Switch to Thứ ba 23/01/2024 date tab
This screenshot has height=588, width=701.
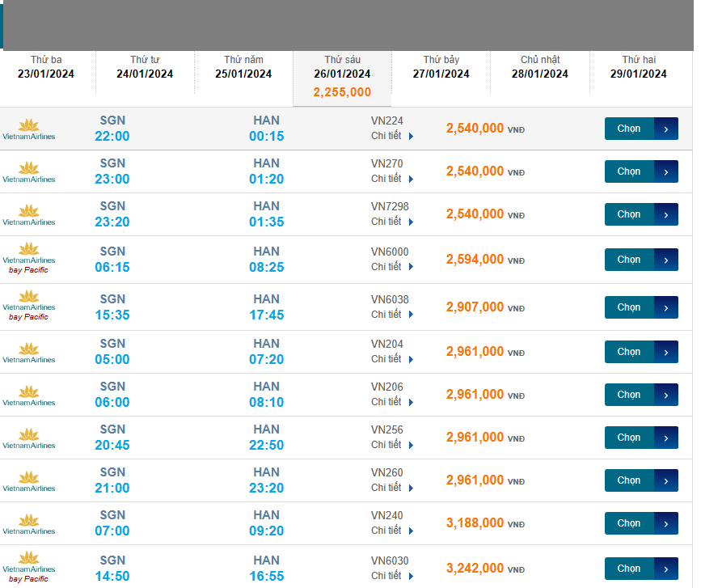pyautogui.click(x=46, y=67)
